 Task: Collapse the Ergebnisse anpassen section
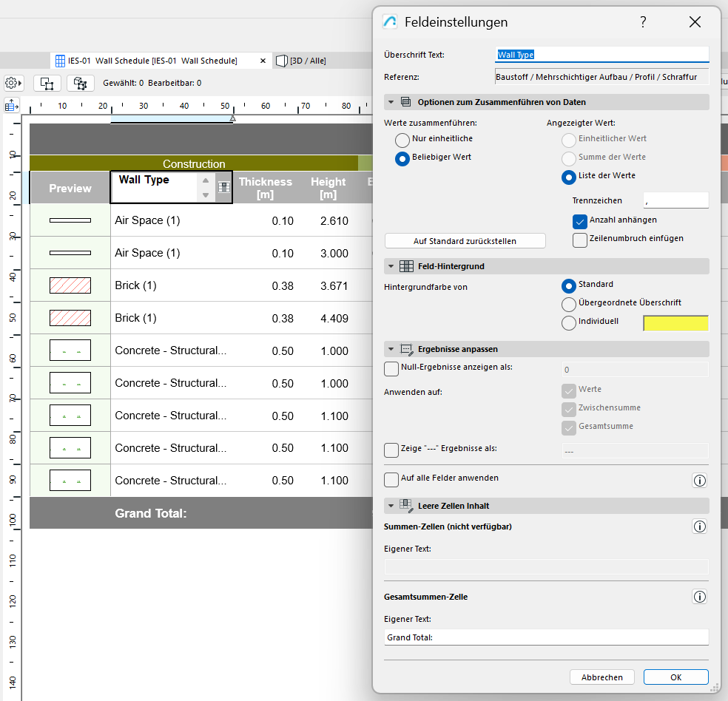pyautogui.click(x=390, y=348)
